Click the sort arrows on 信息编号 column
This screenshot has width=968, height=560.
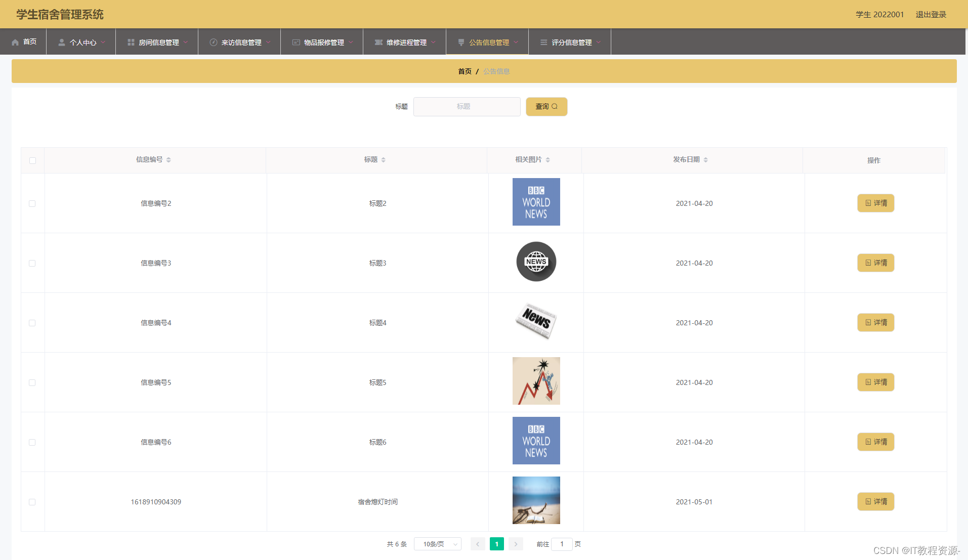pyautogui.click(x=169, y=160)
